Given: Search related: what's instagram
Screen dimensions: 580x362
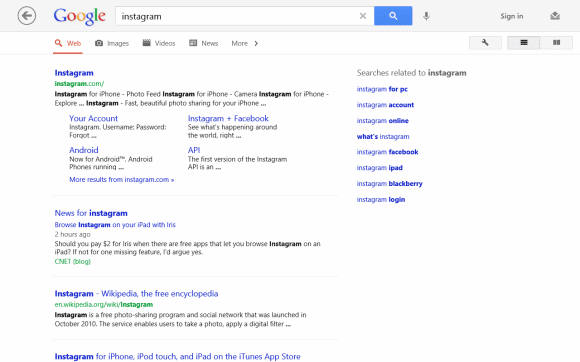Looking at the screenshot, I should click(x=383, y=136).
